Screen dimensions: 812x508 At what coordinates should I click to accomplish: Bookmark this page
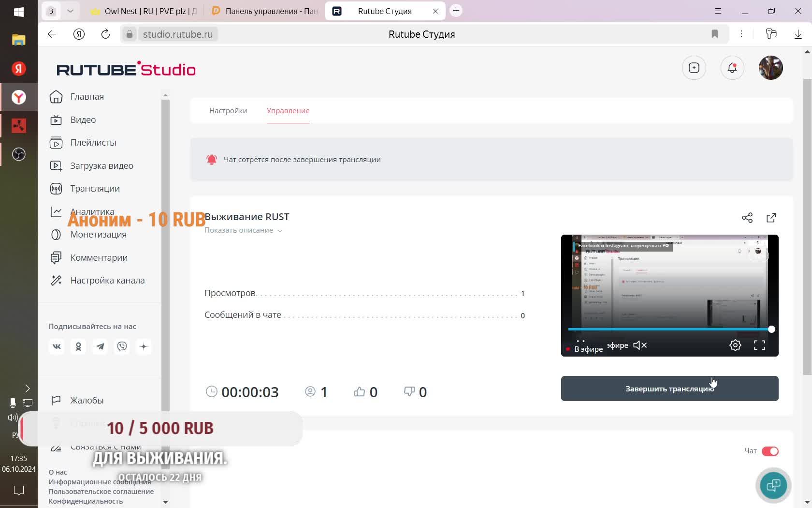[x=715, y=34]
